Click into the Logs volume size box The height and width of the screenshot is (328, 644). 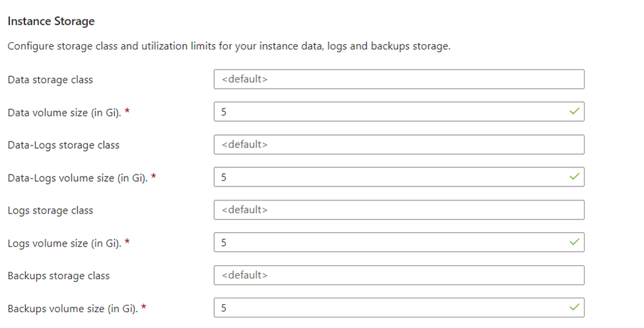(x=399, y=243)
